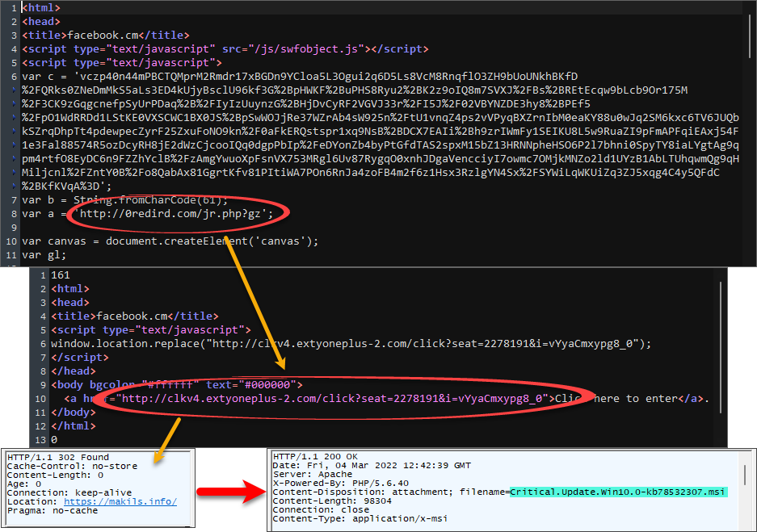The image size is (757, 532).
Task: Click the middle editor's vertical scrollbar
Action: tap(721, 347)
